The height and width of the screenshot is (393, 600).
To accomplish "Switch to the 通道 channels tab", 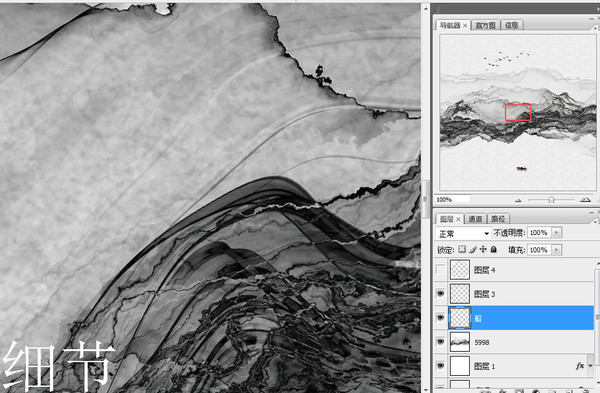I will 475,219.
